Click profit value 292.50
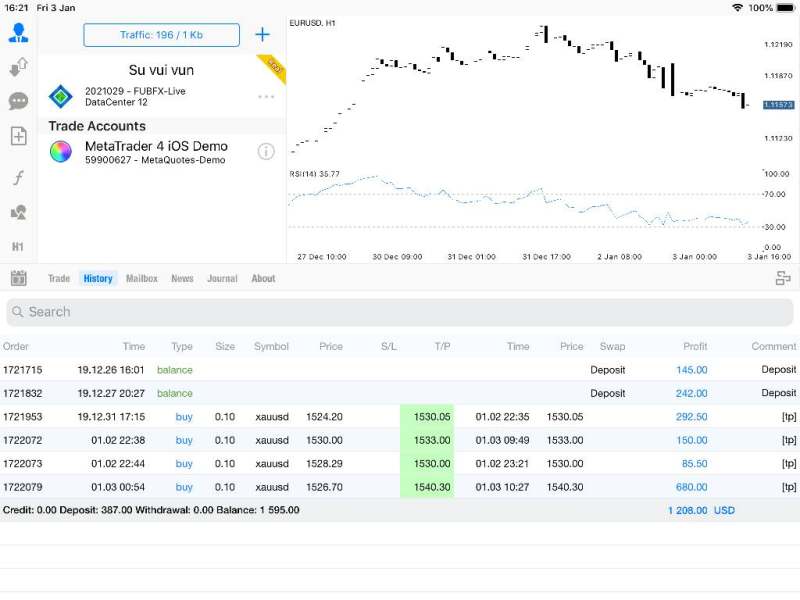The image size is (800, 600). pos(691,417)
